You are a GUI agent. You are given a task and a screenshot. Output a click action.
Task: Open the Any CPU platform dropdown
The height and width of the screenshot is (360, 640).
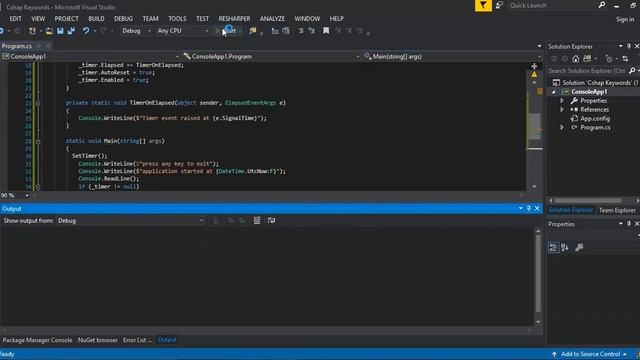tap(183, 31)
